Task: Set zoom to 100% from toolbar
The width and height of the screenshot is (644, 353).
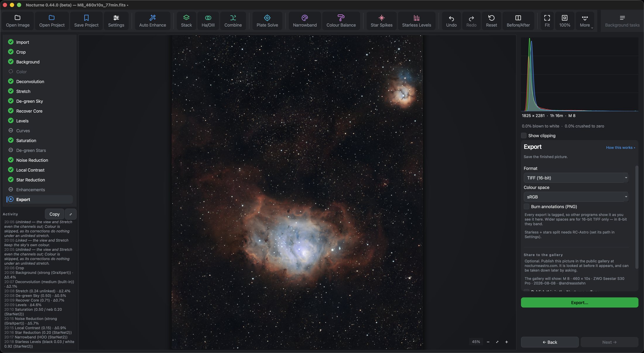Action: 564,21
